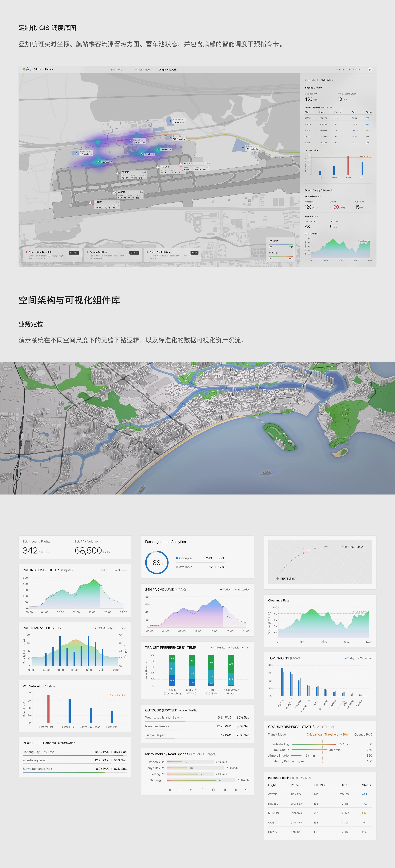Click red status dot of Ride-hailing Dispatch
395x868 pixels.
click(x=26, y=252)
